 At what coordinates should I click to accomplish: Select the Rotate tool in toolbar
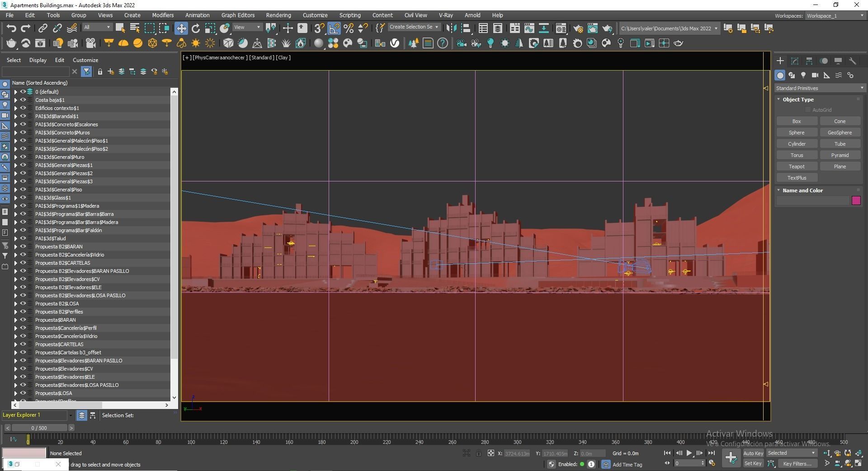(196, 29)
